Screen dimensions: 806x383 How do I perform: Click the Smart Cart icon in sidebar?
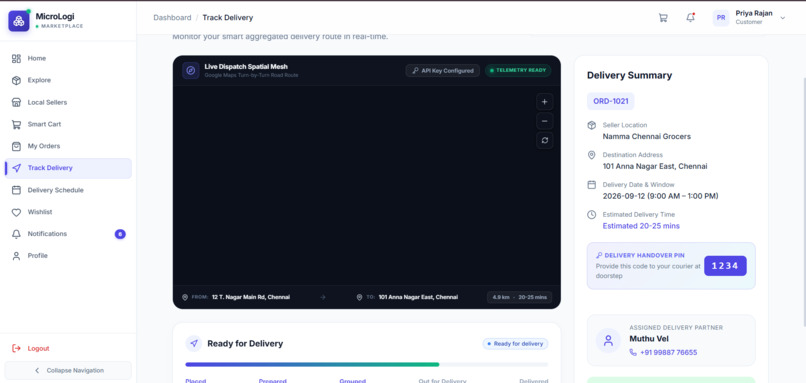(16, 124)
